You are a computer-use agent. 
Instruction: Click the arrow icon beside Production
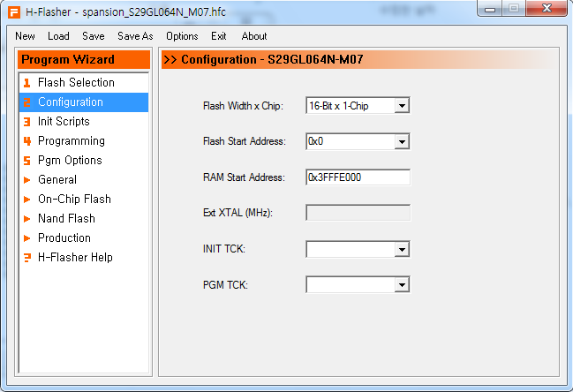(26, 238)
